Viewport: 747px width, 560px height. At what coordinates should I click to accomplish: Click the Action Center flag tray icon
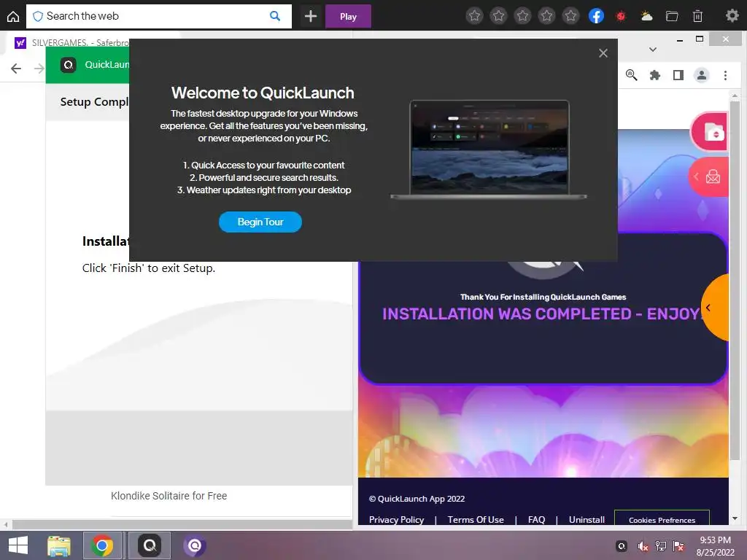pyautogui.click(x=678, y=546)
